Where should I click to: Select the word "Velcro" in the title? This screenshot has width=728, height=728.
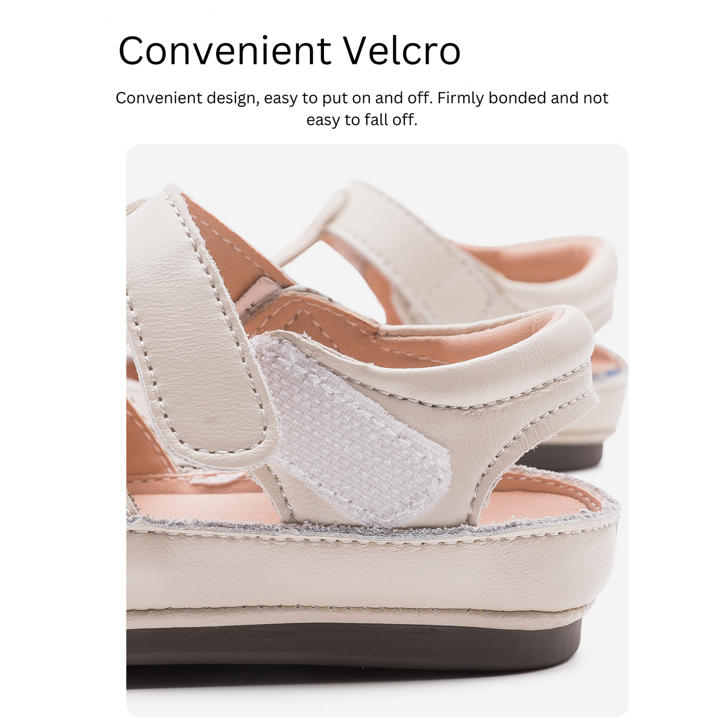tap(403, 51)
